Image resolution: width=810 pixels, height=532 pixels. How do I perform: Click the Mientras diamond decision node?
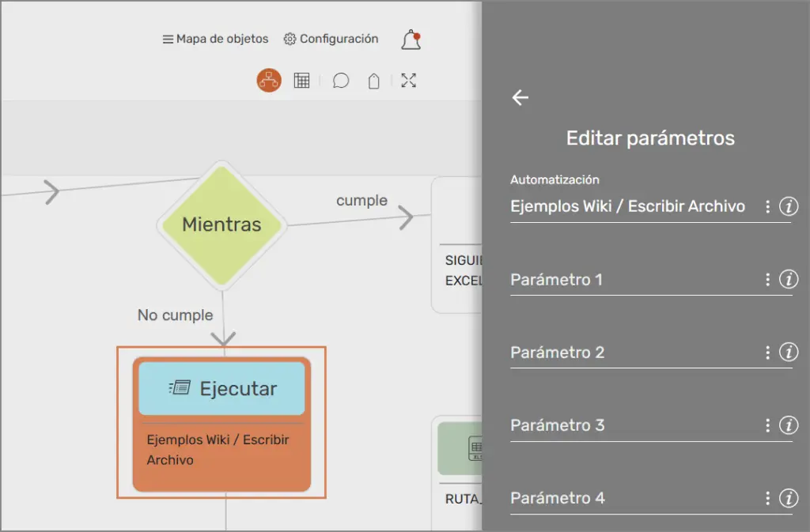point(221,224)
